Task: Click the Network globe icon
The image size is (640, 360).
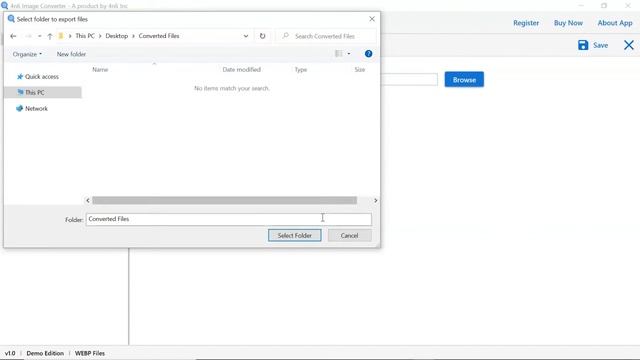Action: 19,109
